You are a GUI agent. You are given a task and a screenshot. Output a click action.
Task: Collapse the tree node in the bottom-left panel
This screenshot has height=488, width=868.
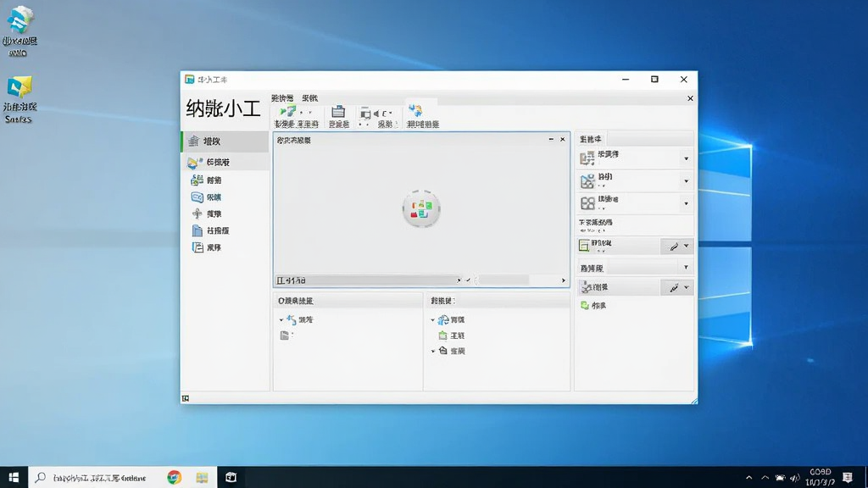pyautogui.click(x=281, y=320)
